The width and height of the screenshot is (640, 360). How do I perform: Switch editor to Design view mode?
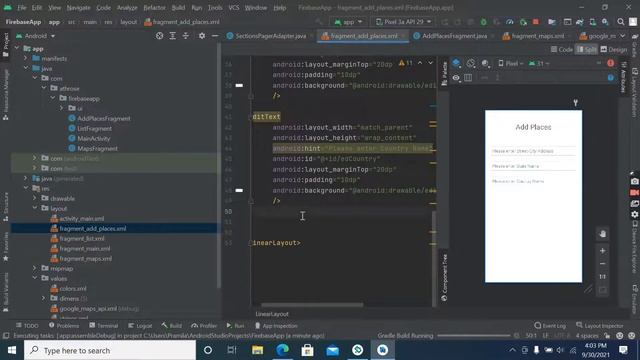point(613,49)
